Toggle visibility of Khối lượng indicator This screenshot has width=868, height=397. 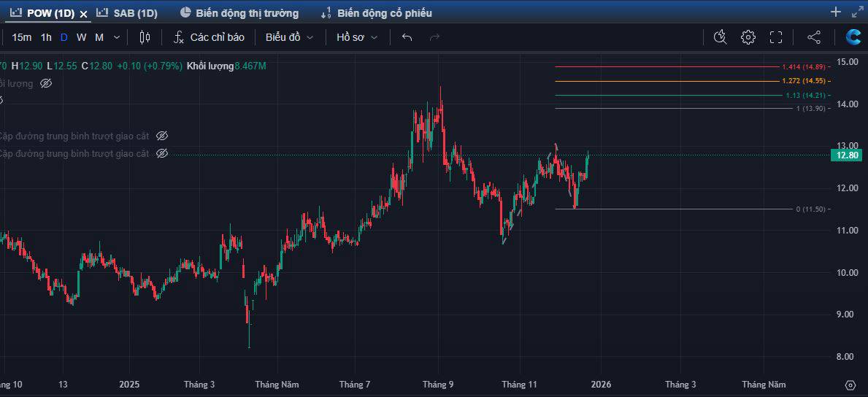coord(46,84)
